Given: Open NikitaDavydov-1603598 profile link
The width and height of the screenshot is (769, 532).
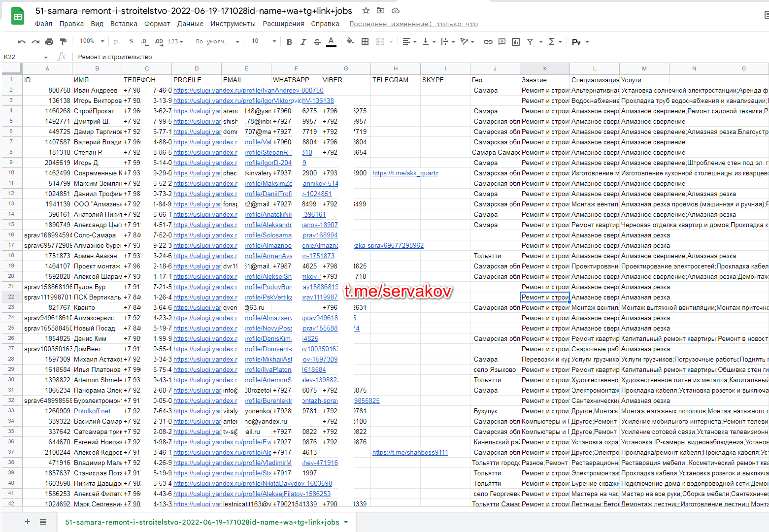Looking at the screenshot, I should 253,484.
